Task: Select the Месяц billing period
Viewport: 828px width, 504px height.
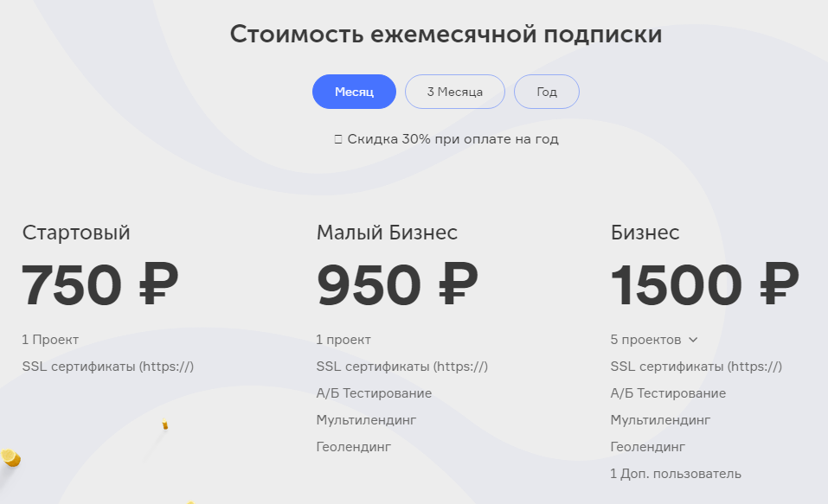Action: point(354,92)
